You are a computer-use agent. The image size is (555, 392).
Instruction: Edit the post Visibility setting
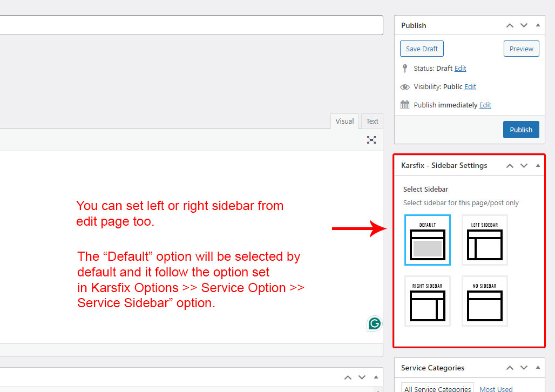(x=470, y=87)
